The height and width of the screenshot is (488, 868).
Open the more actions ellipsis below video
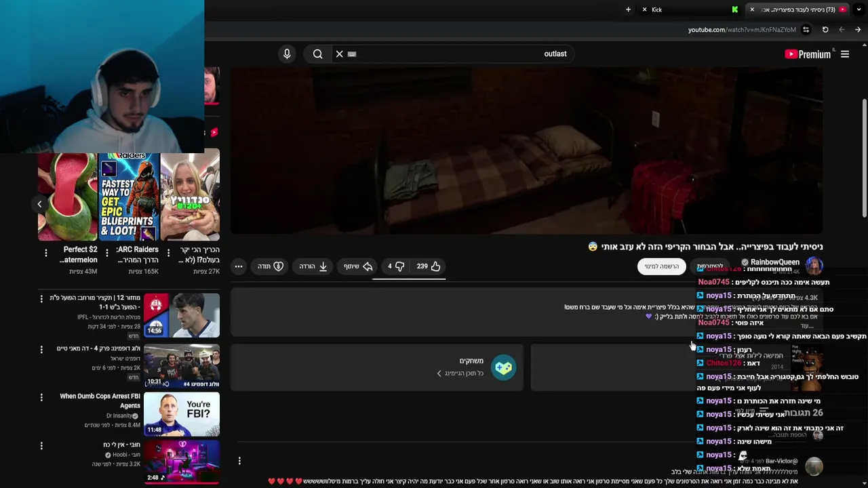[239, 266]
